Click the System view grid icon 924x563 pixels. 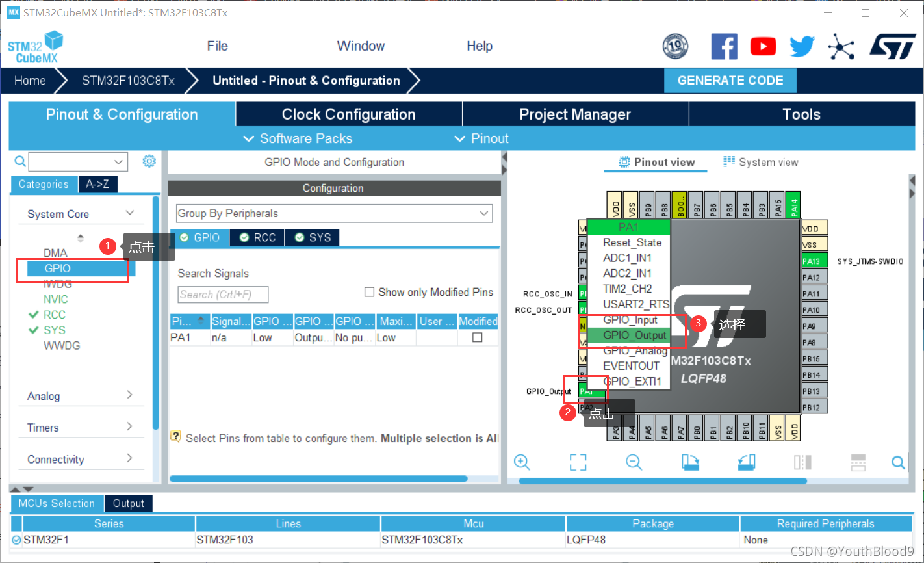[729, 161]
